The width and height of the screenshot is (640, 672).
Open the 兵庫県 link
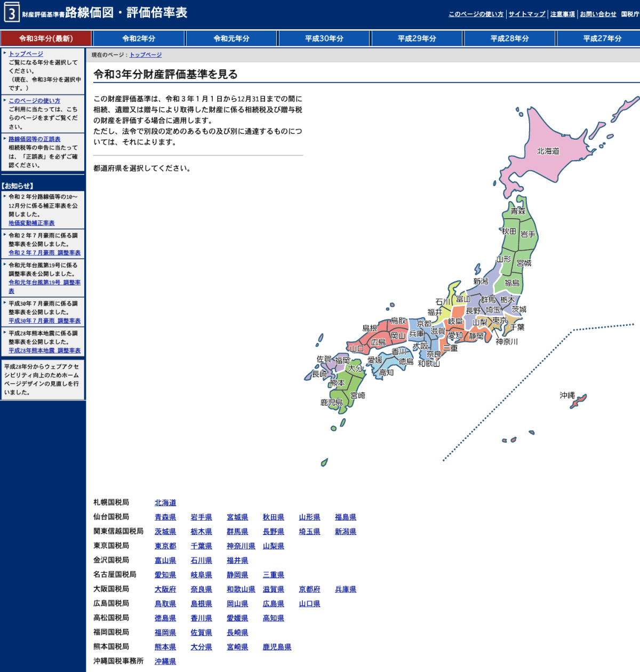pos(346,589)
